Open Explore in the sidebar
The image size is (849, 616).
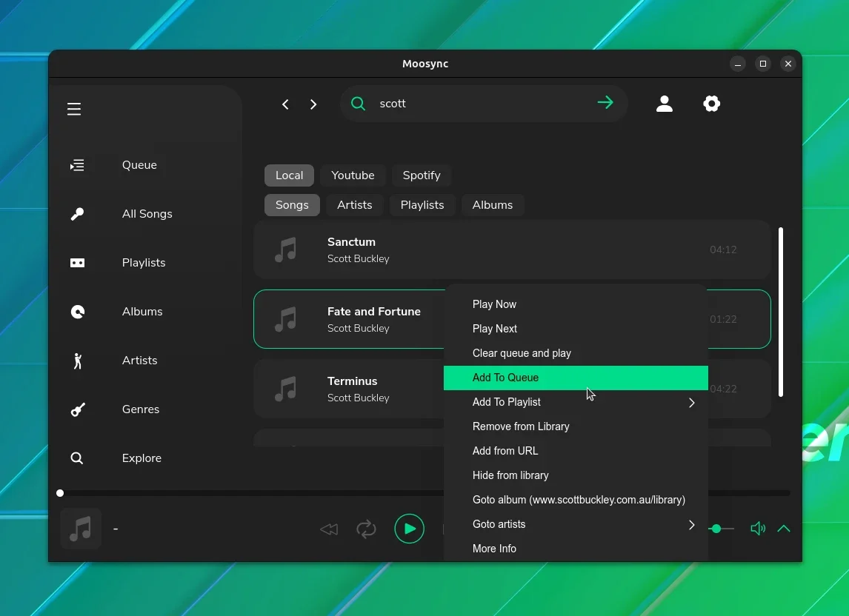click(x=141, y=458)
